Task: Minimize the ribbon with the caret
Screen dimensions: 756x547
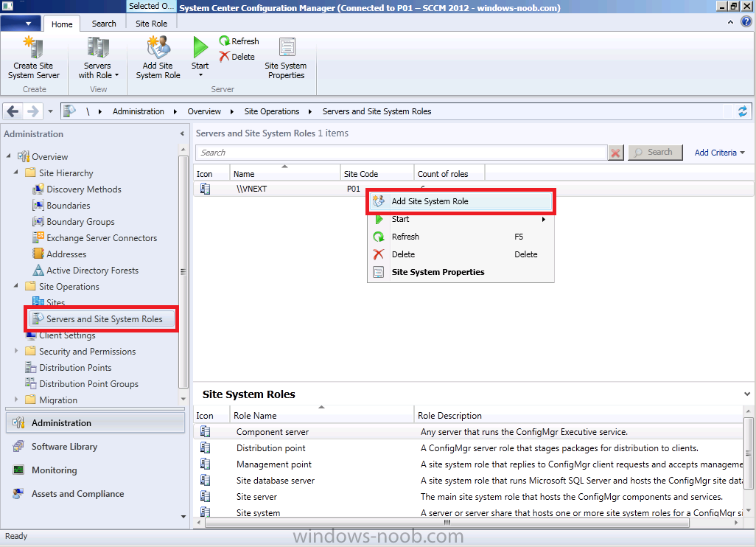Action: [730, 22]
